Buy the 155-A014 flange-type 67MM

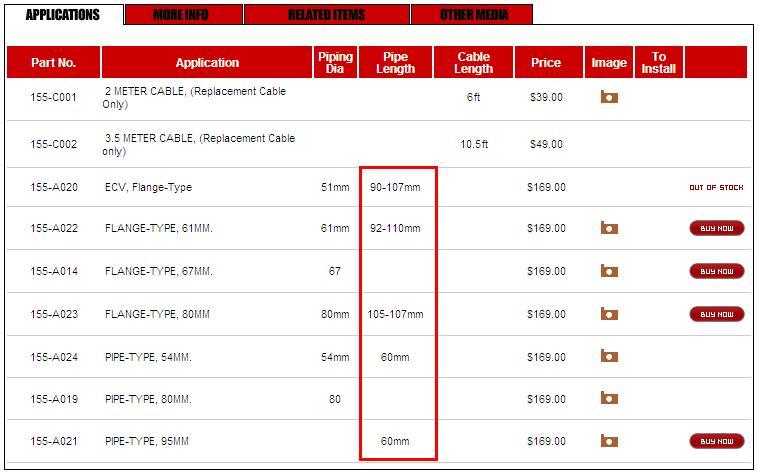716,271
